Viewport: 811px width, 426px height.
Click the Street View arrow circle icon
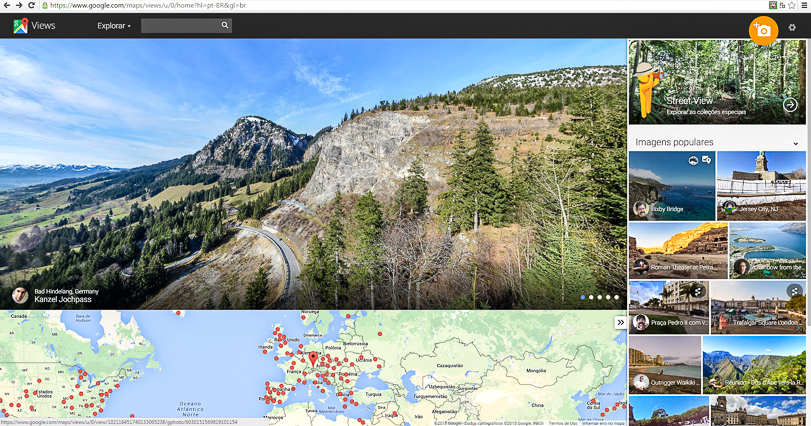click(789, 104)
